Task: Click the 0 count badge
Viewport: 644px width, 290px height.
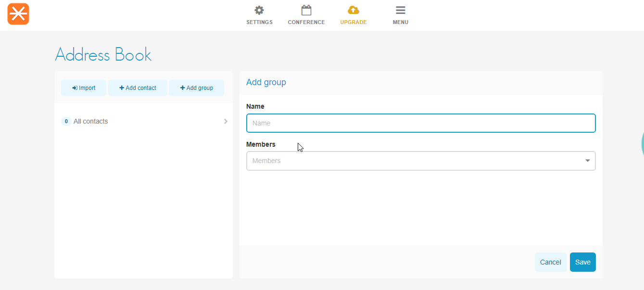Action: tap(66, 122)
